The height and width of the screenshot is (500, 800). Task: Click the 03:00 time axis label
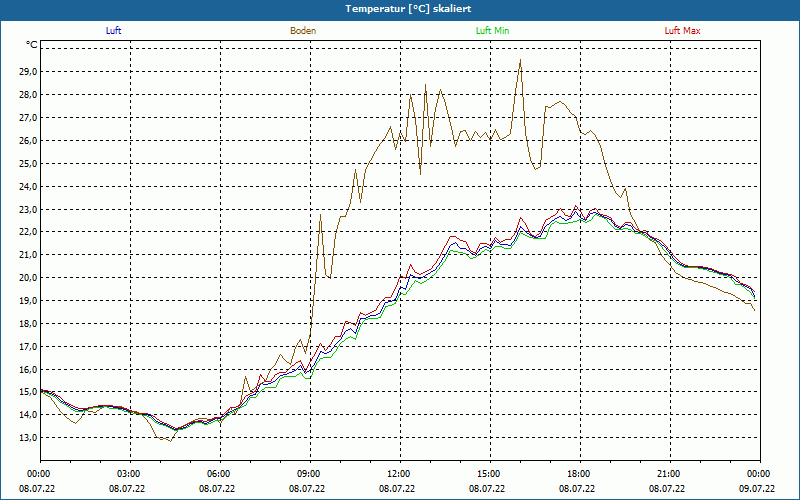[131, 474]
